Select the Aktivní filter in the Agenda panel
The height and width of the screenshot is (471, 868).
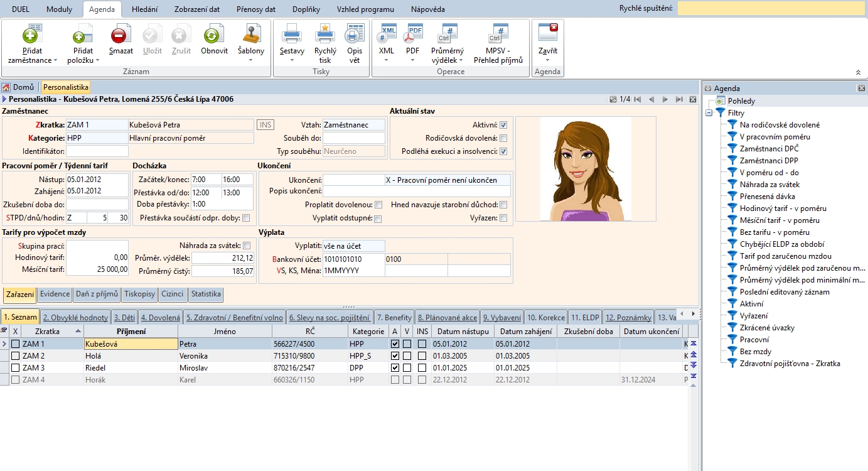tap(751, 304)
